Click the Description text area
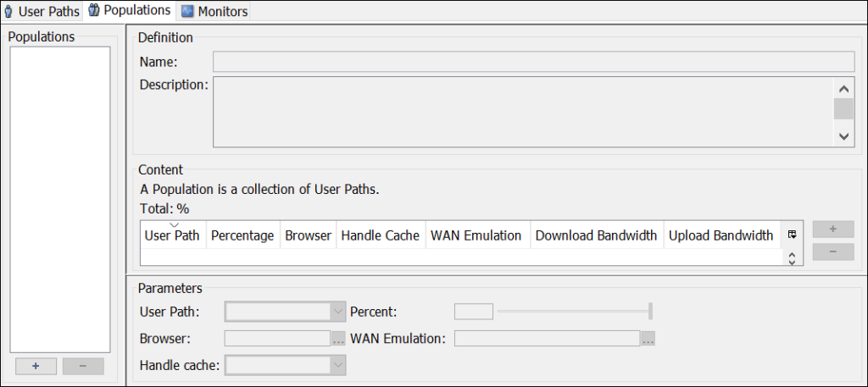 (520, 111)
